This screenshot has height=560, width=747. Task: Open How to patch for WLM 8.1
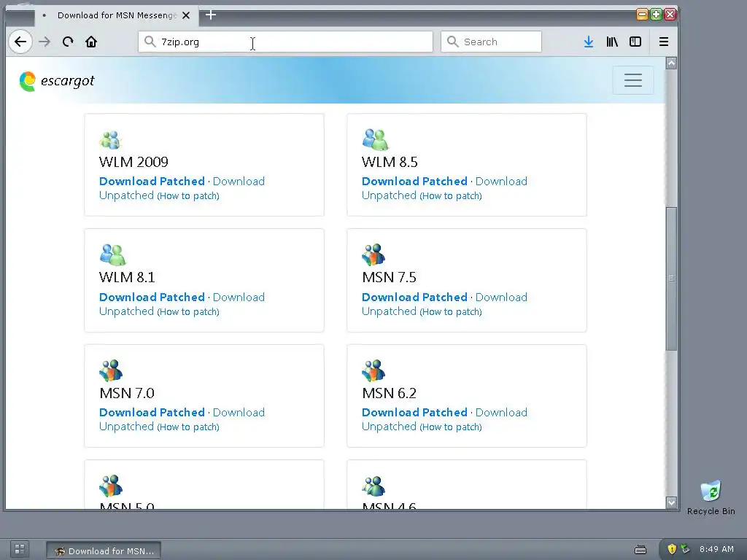pyautogui.click(x=188, y=311)
